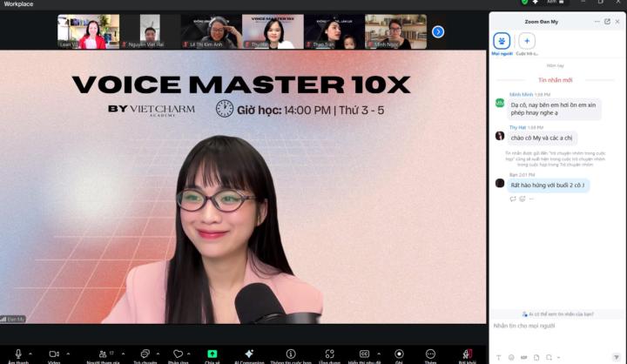Open reactions heart icon

(178, 354)
